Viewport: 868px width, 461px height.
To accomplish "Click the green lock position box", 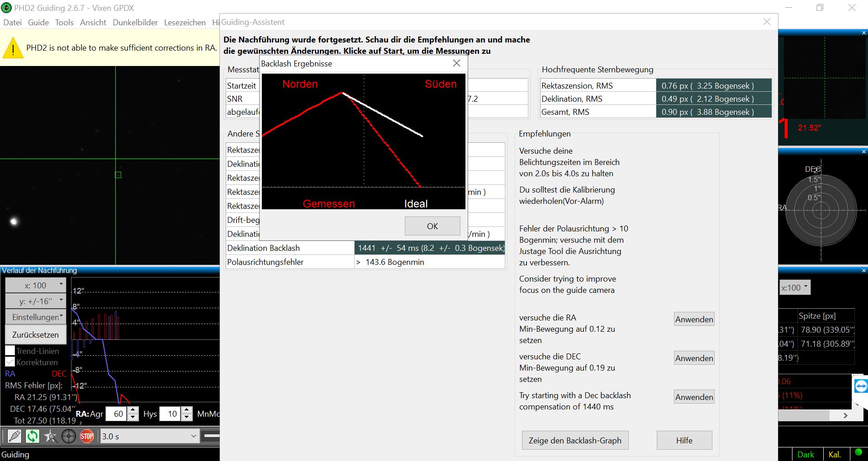I will (x=118, y=175).
